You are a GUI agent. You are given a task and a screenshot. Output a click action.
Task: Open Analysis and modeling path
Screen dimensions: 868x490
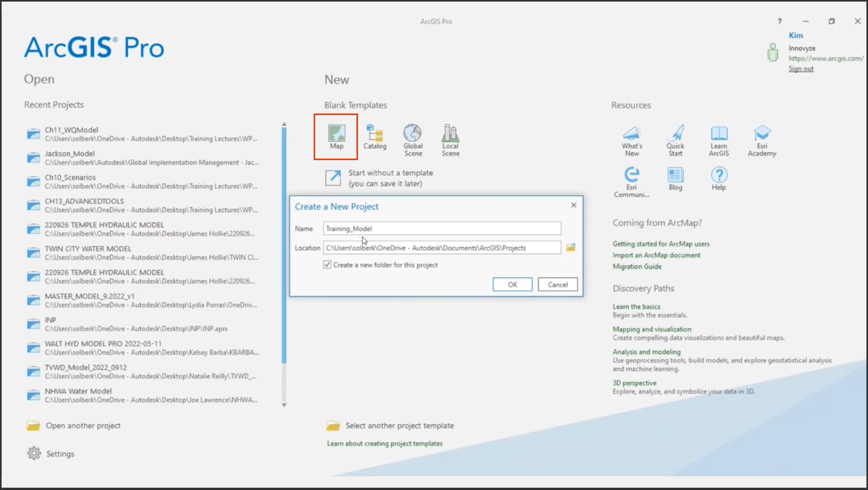[646, 352]
